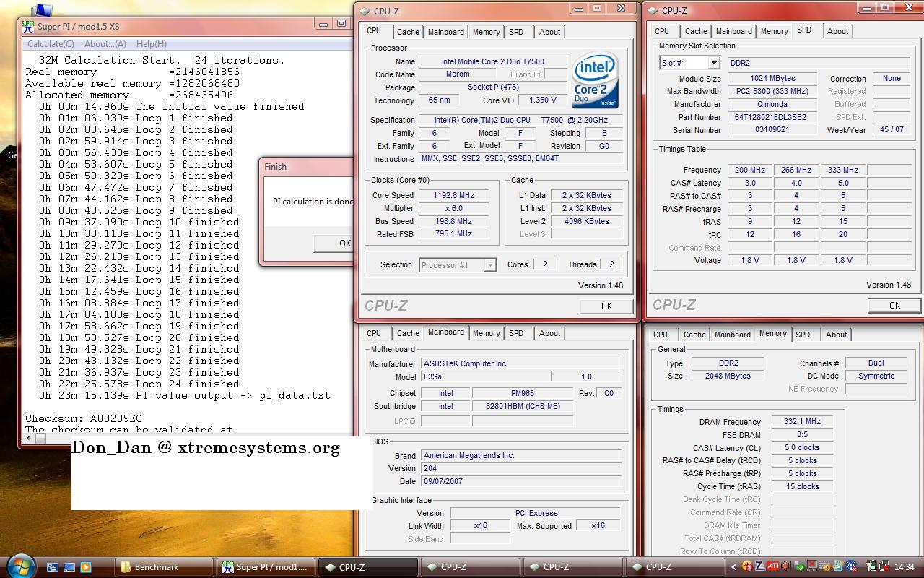The height and width of the screenshot is (578, 924).
Task: Click the Module Size value '1024 MBytes'
Action: (x=772, y=78)
